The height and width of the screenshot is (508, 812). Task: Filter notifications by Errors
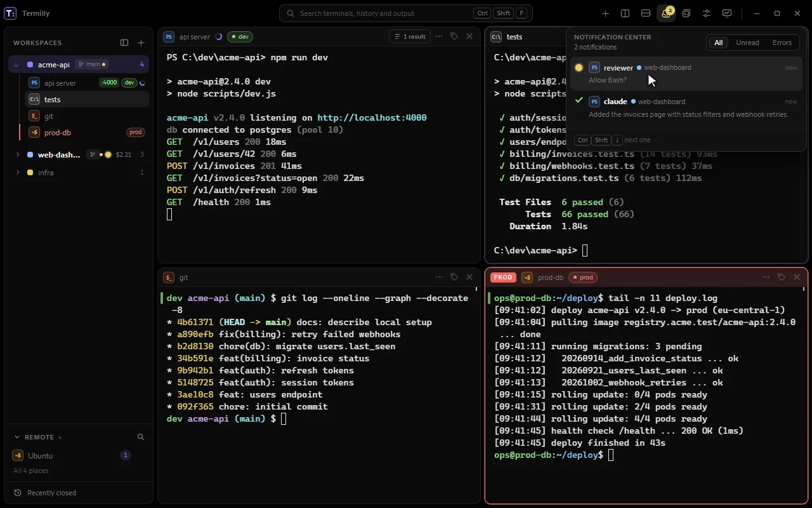point(782,43)
